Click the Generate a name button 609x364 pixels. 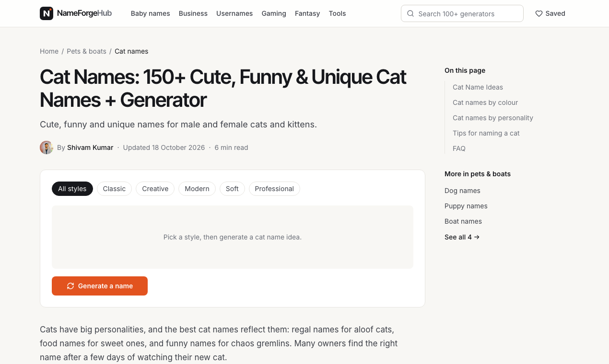pos(100,286)
